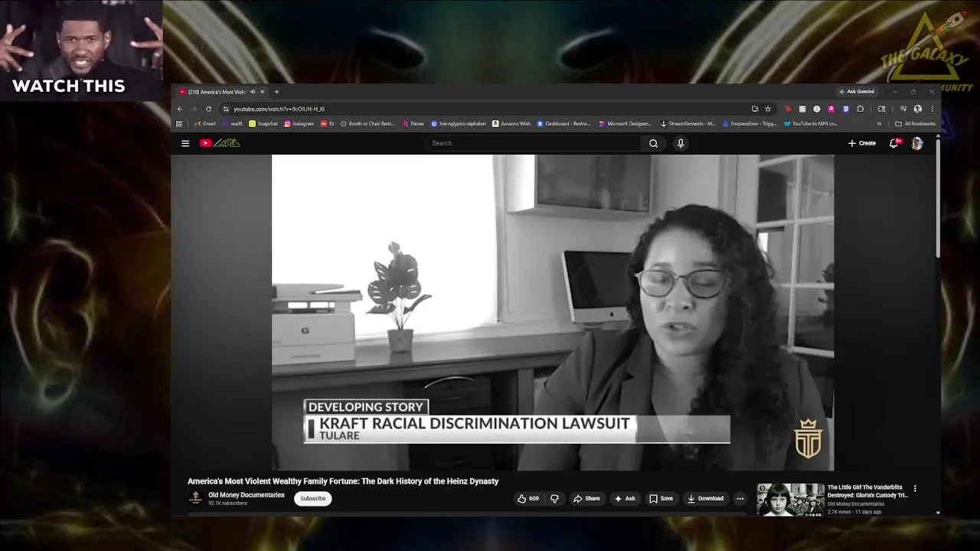980x551 pixels.
Task: Open a new browser tab
Action: coord(276,92)
